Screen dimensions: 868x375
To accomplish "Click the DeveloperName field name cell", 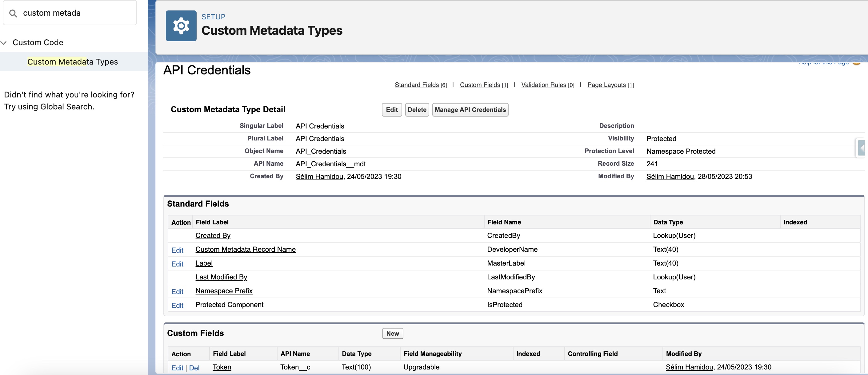I will click(512, 250).
